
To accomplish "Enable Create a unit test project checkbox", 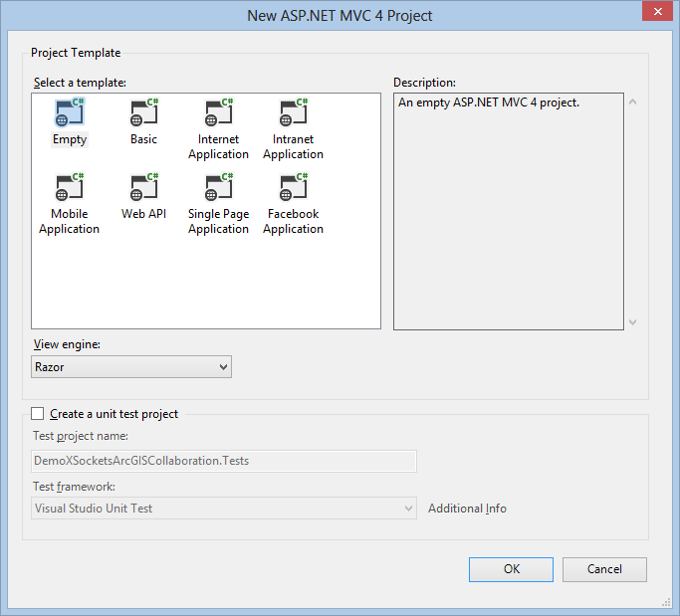I will pos(37,414).
